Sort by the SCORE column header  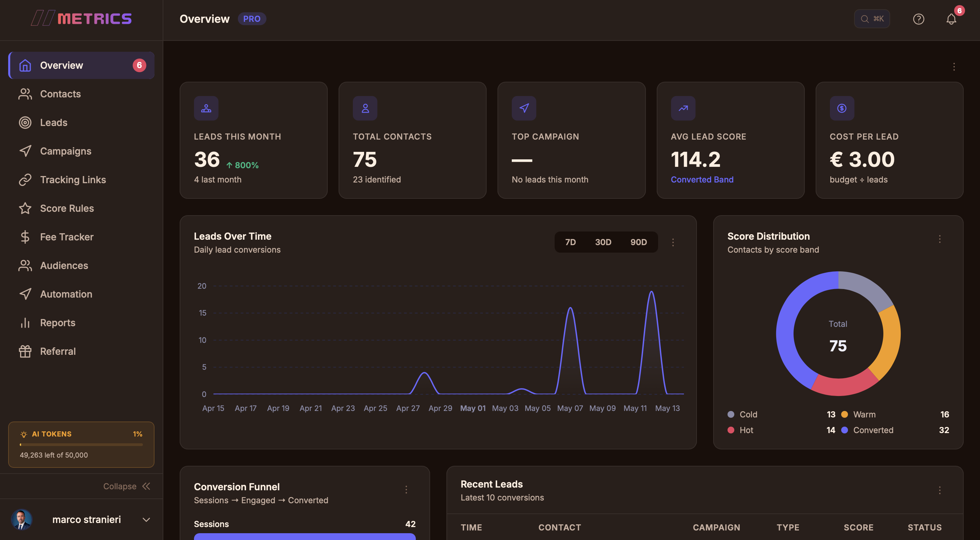(858, 527)
